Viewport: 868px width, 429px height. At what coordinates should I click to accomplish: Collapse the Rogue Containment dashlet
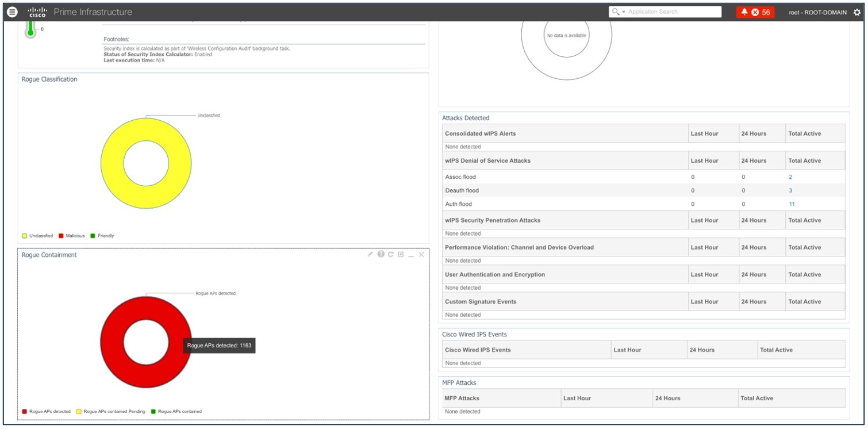pyautogui.click(x=410, y=255)
